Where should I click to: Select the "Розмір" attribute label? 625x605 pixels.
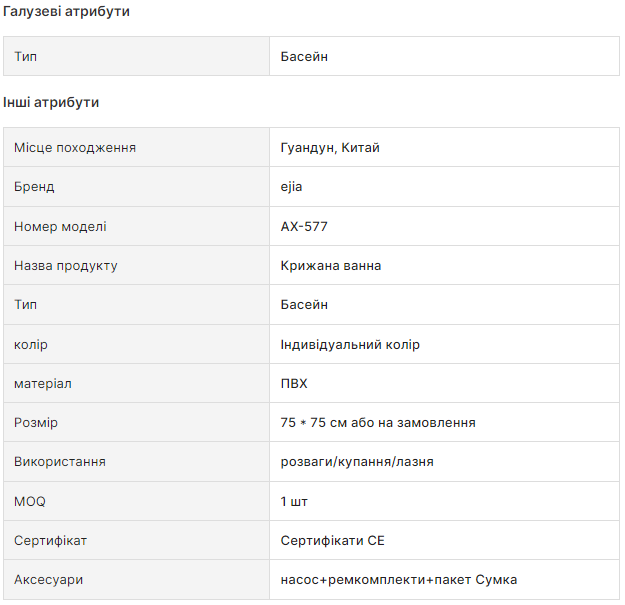(x=36, y=423)
